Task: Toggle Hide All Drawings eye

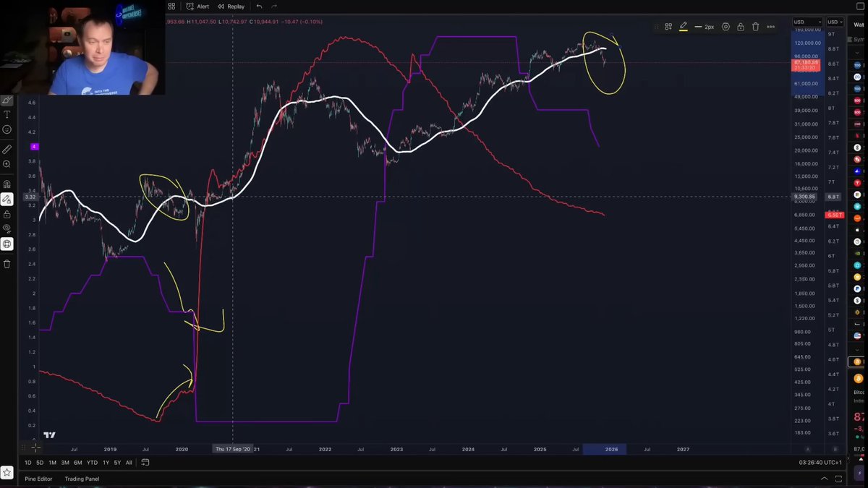Action: 7,228
